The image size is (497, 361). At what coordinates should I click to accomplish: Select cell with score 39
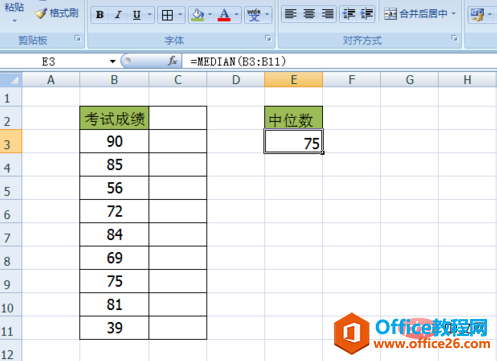pyautogui.click(x=114, y=328)
